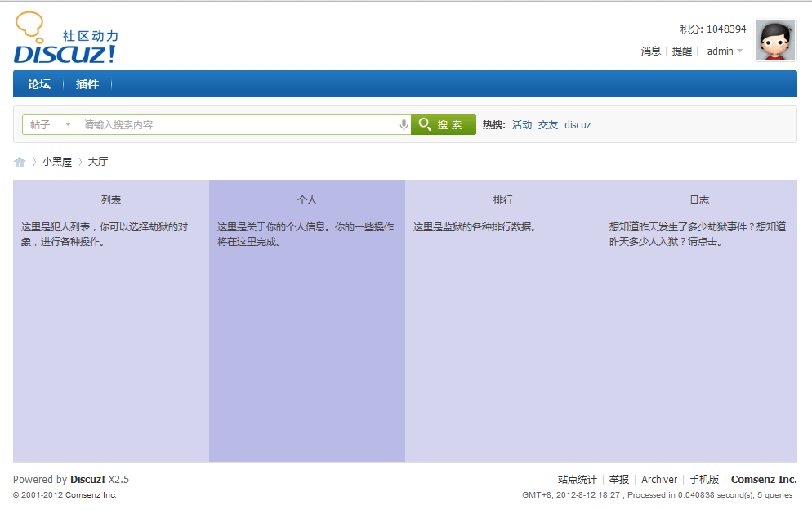The width and height of the screenshot is (812, 510).
Task: Go to 小黑屋 breadcrumb
Action: tap(57, 162)
